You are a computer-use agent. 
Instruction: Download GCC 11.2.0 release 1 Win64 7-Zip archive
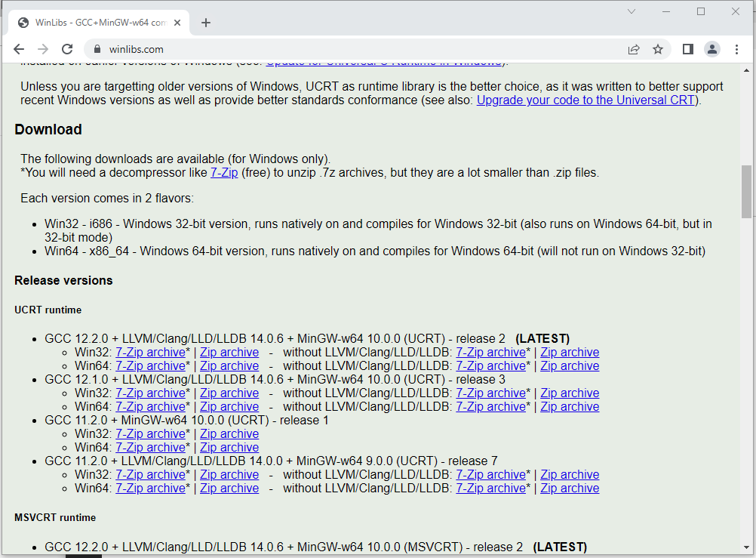tap(150, 448)
